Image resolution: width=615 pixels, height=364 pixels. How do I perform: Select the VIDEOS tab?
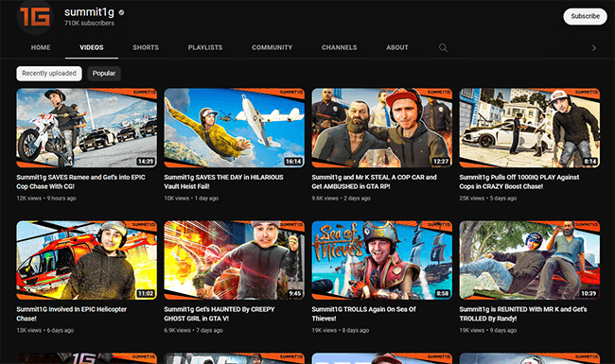click(92, 47)
